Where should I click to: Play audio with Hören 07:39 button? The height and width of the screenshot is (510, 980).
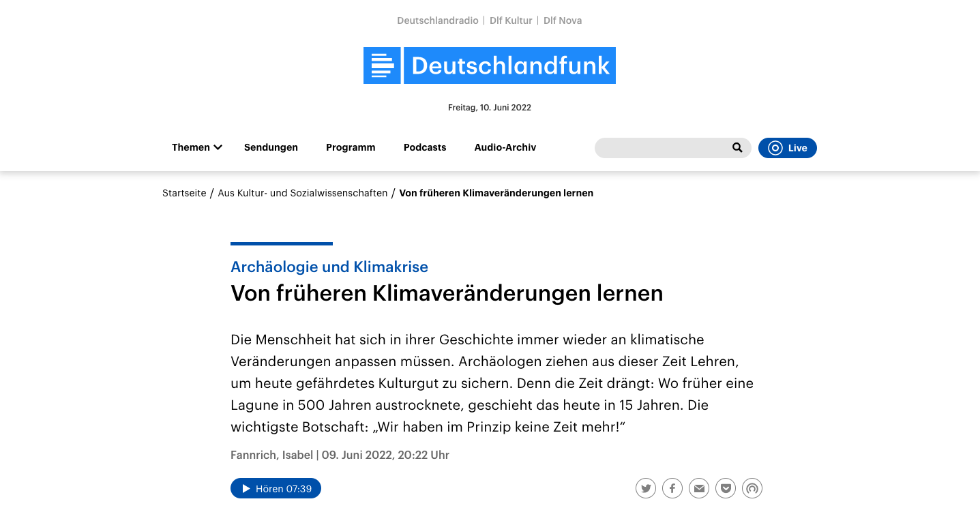(276, 488)
